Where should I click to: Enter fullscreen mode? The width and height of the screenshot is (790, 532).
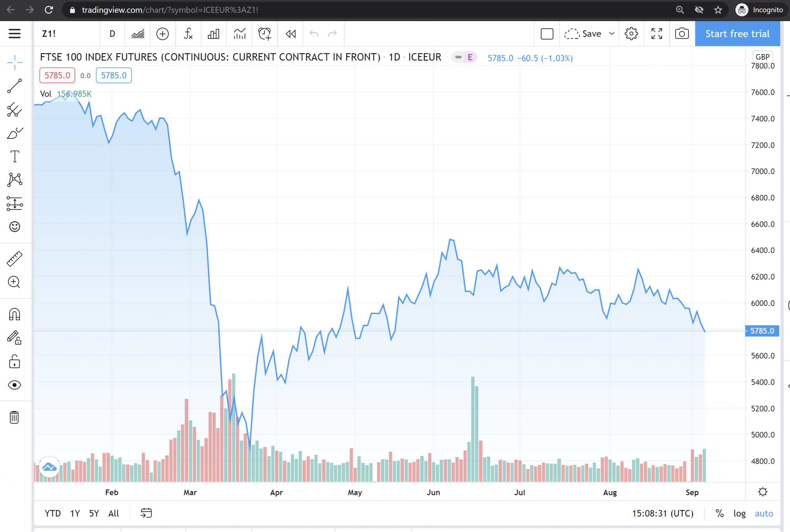point(657,34)
